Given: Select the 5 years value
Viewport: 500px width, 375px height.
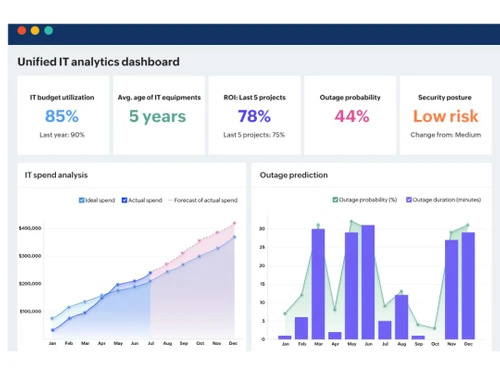Looking at the screenshot, I should click(157, 117).
